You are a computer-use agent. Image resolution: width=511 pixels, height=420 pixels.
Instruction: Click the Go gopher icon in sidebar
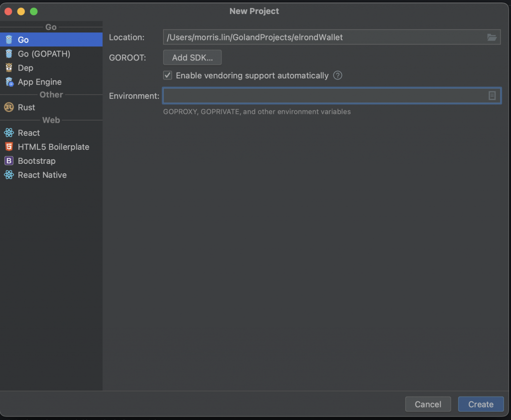(x=9, y=39)
